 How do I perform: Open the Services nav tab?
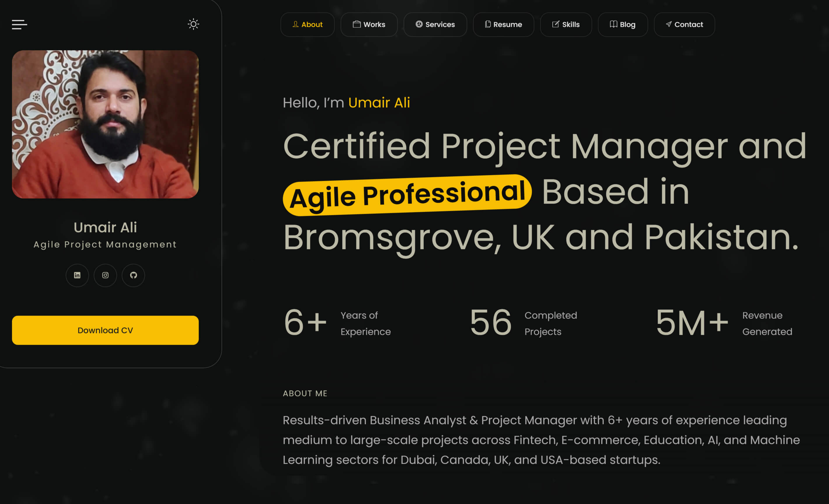435,24
